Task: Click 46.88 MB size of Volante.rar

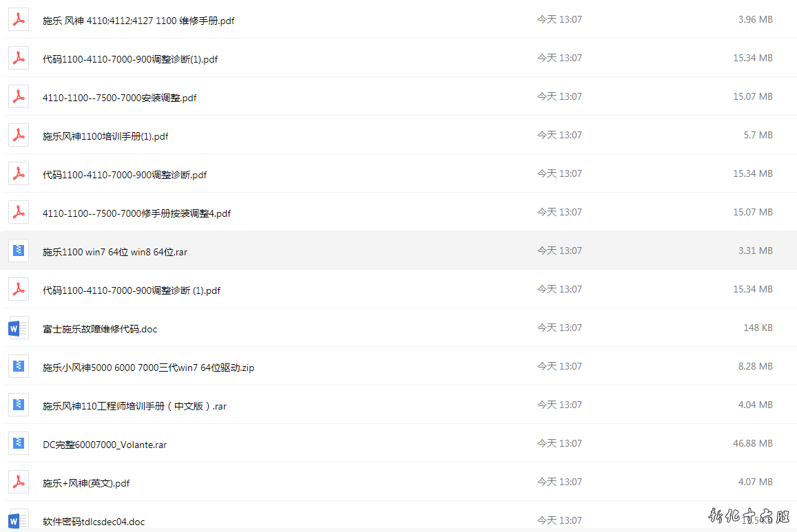Action: pyautogui.click(x=753, y=443)
